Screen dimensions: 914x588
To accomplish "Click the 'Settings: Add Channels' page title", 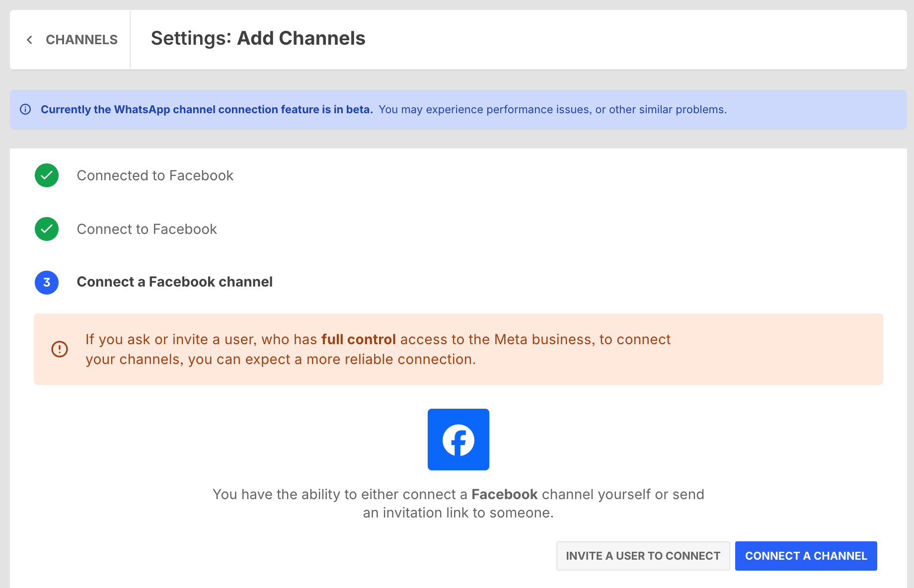I will point(258,38).
